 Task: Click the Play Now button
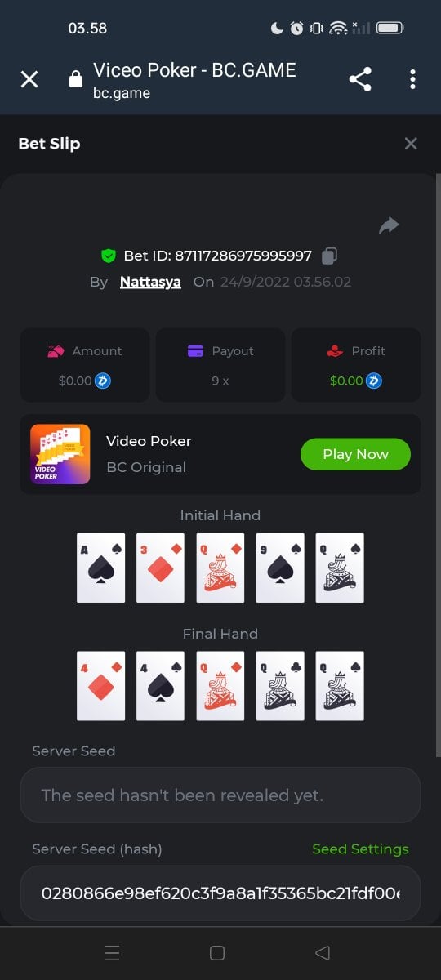pyautogui.click(x=355, y=454)
